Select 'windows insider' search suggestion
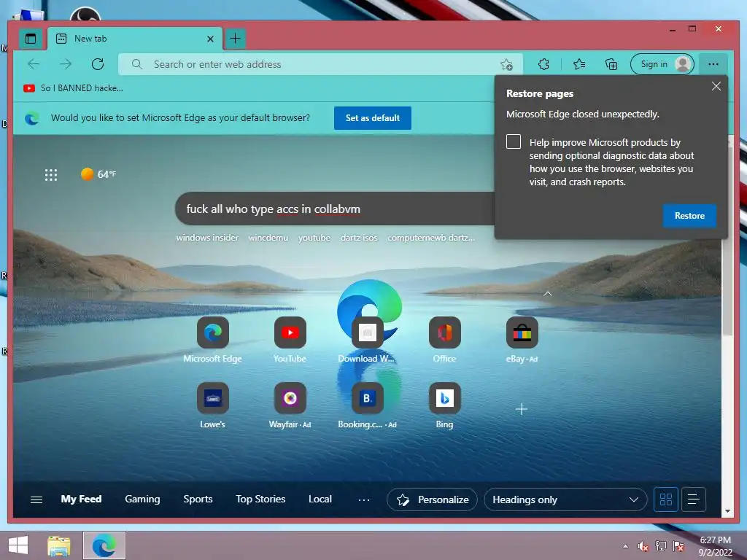Image resolution: width=747 pixels, height=560 pixels. 207,238
